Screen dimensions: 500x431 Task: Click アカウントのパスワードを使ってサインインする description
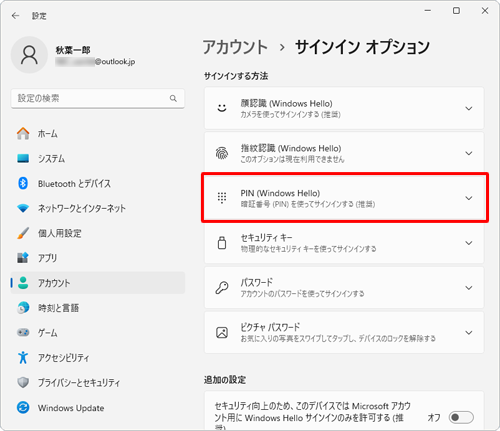(x=302, y=294)
